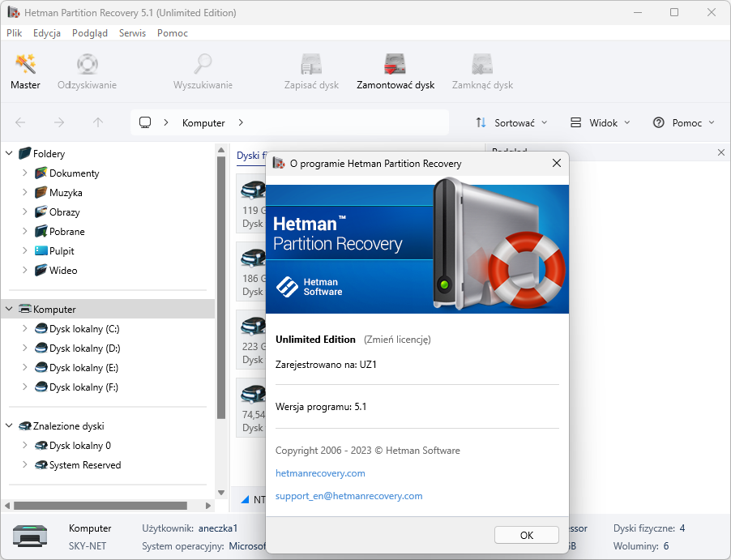Open hetmanrecovery.com link
This screenshot has width=731, height=560.
[320, 473]
